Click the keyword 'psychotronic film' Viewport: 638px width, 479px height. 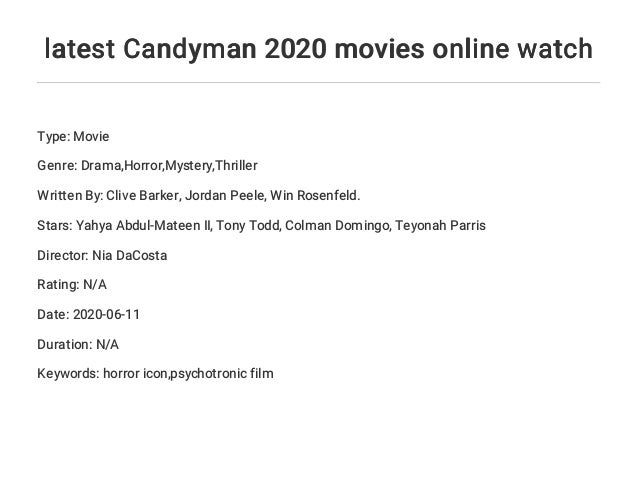click(222, 374)
